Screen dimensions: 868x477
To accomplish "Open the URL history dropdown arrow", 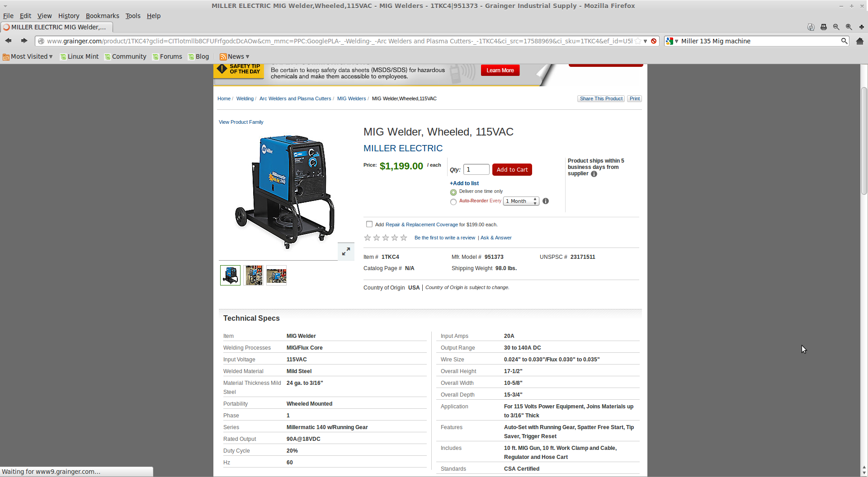I will [646, 41].
